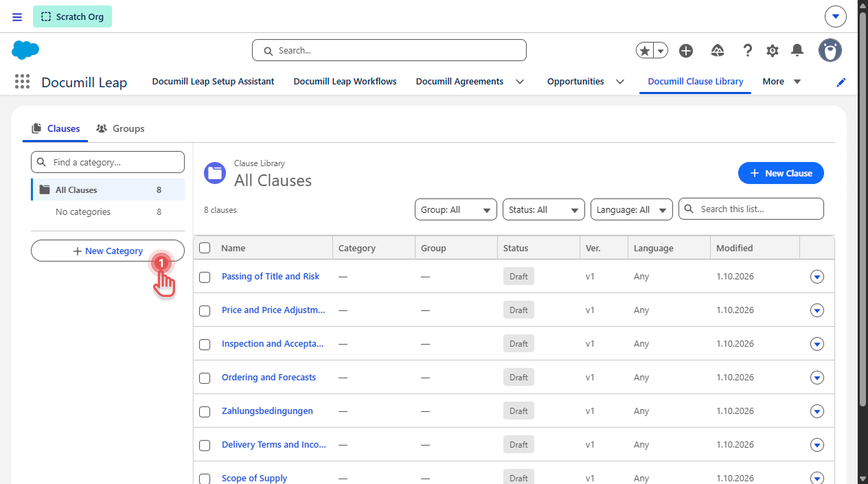Check the Price and Price Adjustment row
Screen dimensions: 868x484
pyautogui.click(x=205, y=311)
